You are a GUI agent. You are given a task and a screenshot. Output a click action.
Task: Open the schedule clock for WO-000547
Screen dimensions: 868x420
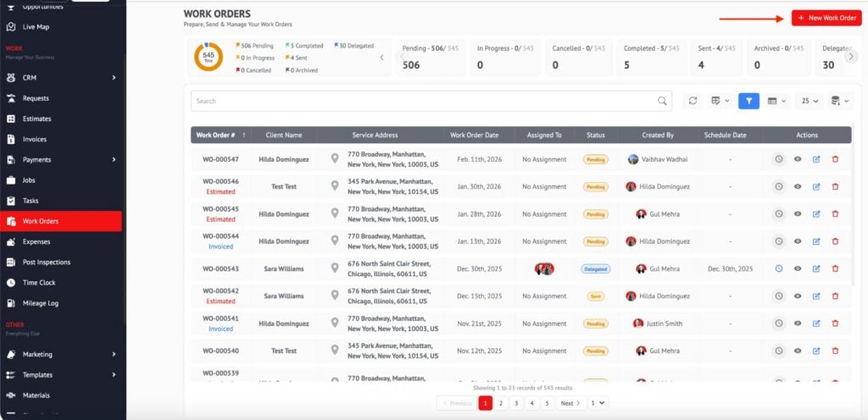(779, 159)
